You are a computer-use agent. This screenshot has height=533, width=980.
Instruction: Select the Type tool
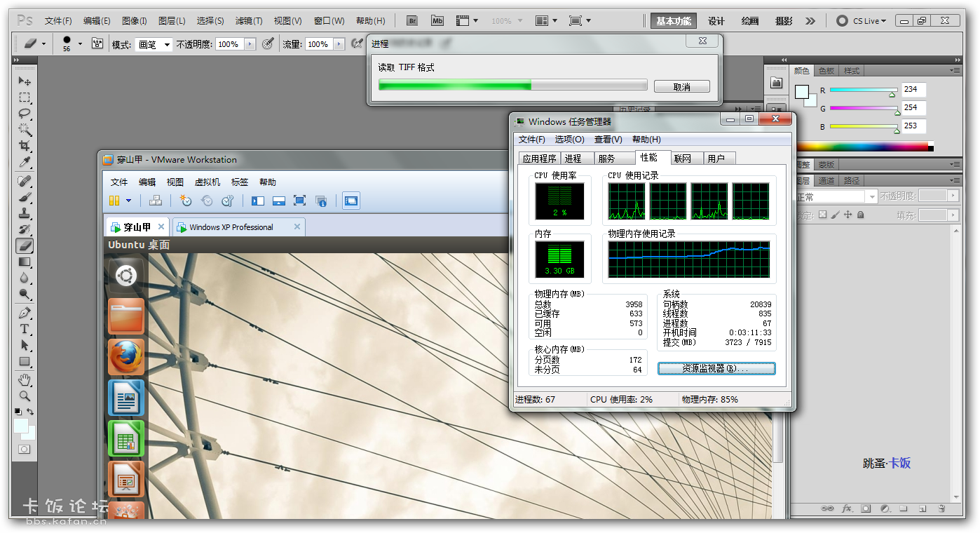[25, 329]
